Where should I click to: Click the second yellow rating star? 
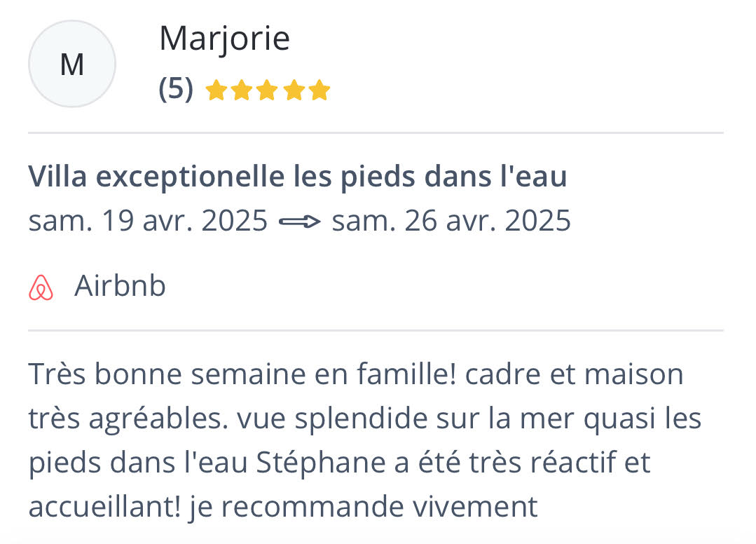click(241, 90)
